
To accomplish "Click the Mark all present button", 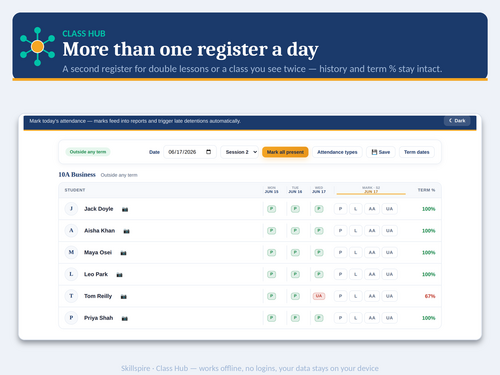I will [285, 152].
